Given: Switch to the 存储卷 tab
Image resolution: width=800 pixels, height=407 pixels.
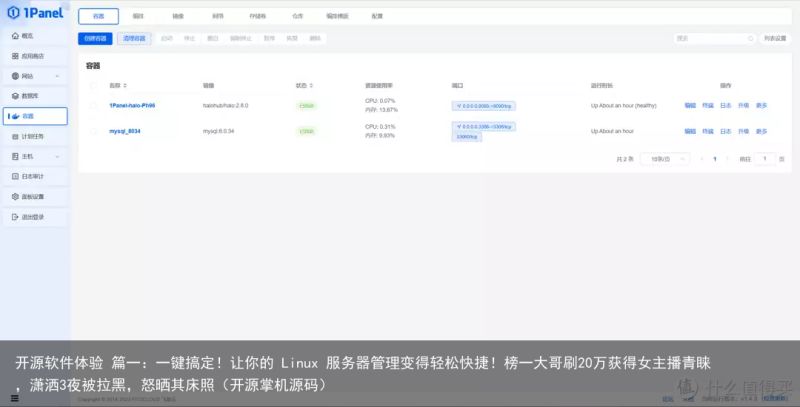Looking at the screenshot, I should [x=258, y=16].
